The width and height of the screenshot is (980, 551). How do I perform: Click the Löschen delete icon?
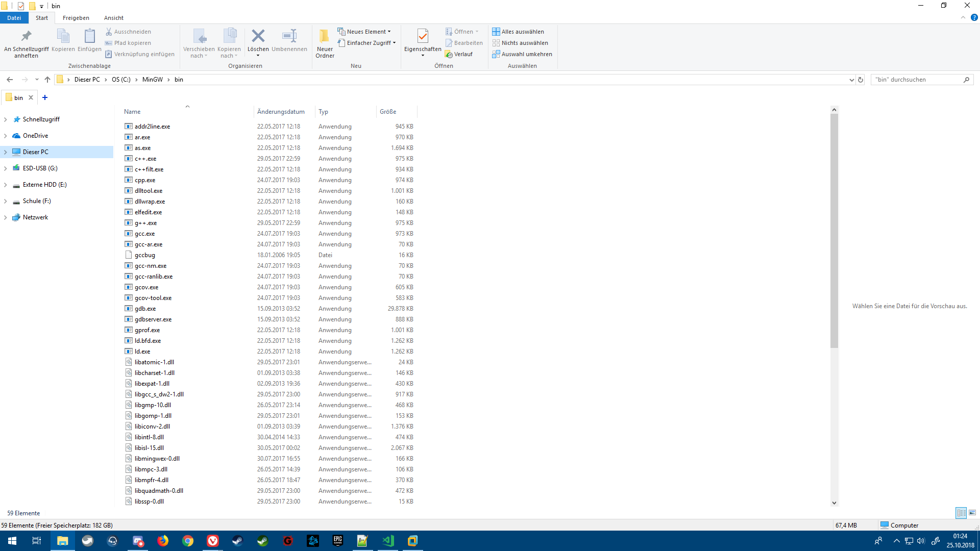point(258,36)
